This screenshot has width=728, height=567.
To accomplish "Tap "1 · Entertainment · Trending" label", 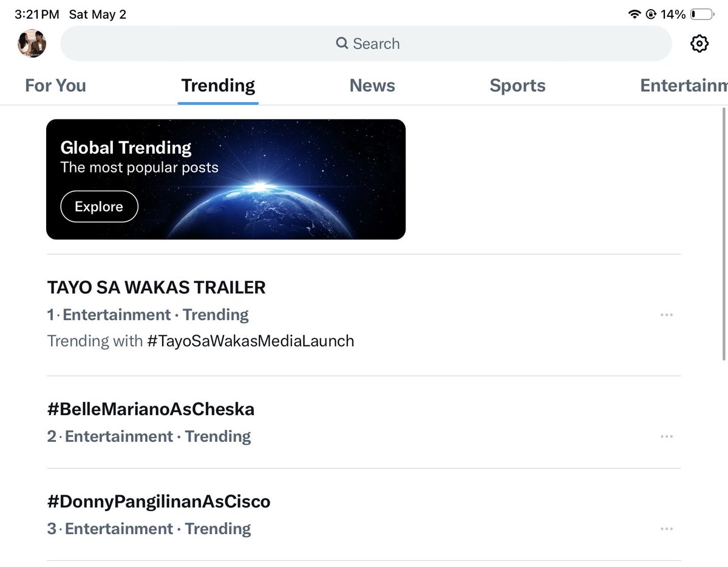I will click(x=148, y=315).
